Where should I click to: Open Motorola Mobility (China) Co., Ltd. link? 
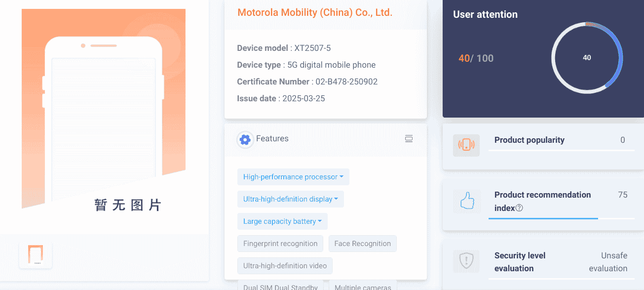tap(315, 13)
